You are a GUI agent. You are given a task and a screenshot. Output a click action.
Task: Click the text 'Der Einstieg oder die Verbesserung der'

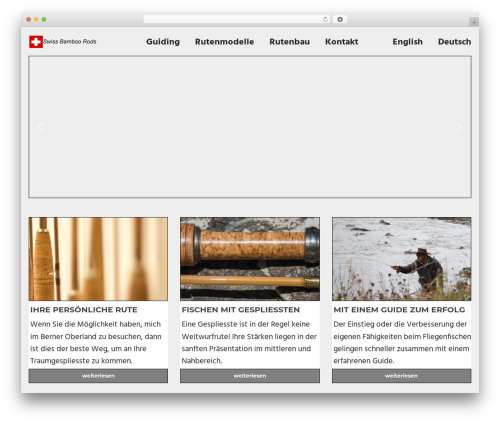click(400, 324)
